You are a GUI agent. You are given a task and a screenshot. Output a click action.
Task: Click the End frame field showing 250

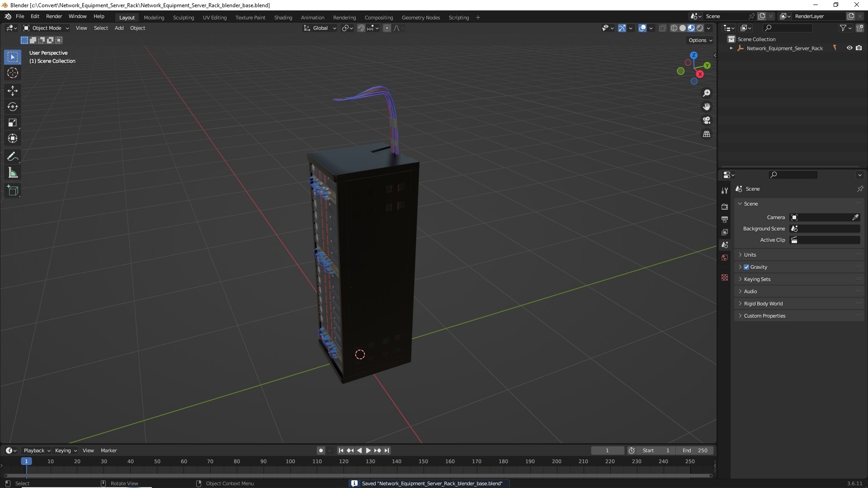pyautogui.click(x=695, y=450)
